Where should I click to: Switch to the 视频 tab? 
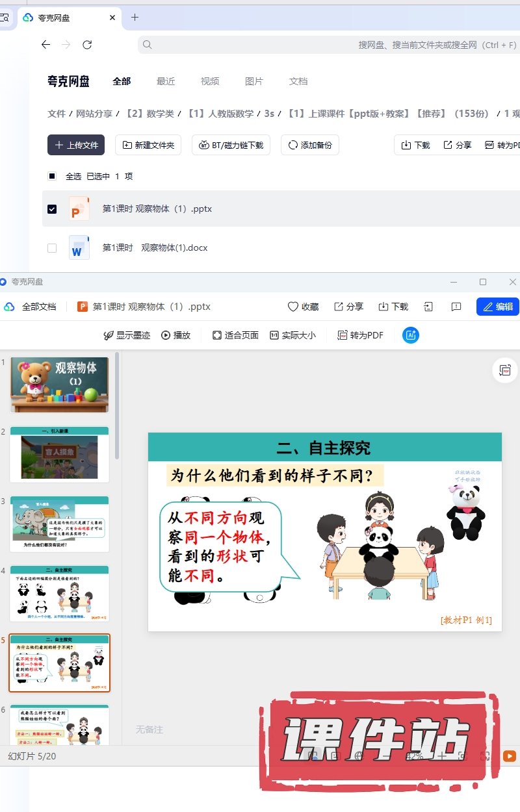[x=210, y=81]
